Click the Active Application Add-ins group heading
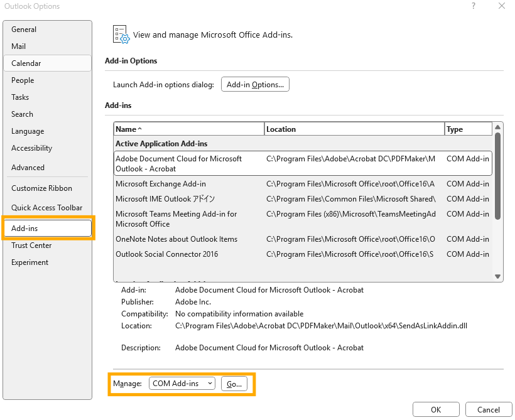 161,144
